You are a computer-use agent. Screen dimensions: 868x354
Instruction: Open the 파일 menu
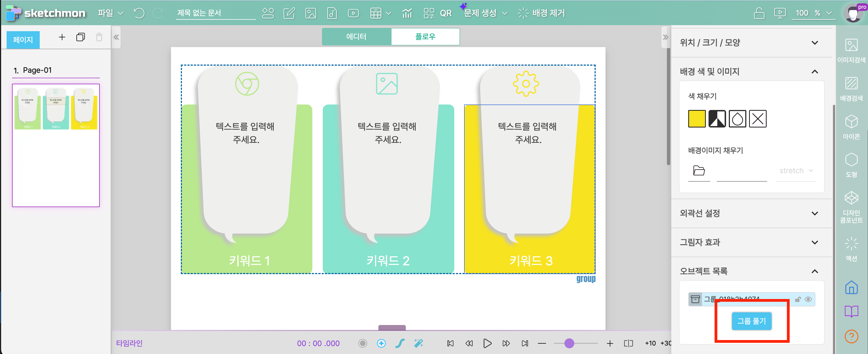tap(110, 13)
